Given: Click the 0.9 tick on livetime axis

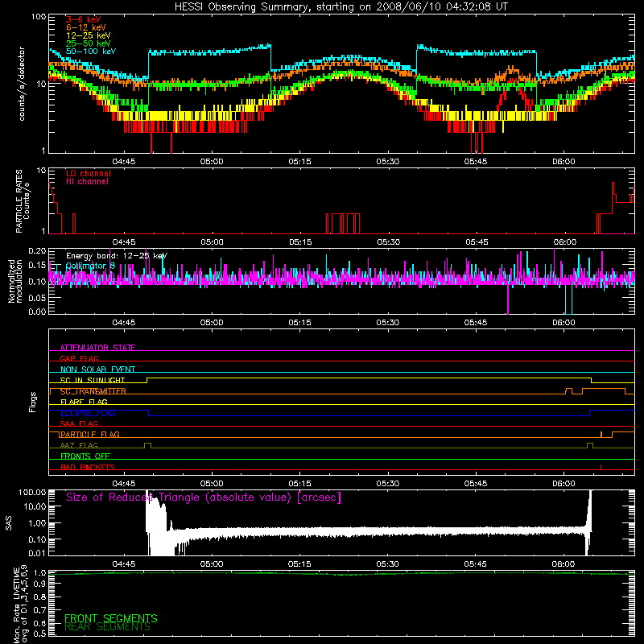Looking at the screenshot, I should pos(39,584).
